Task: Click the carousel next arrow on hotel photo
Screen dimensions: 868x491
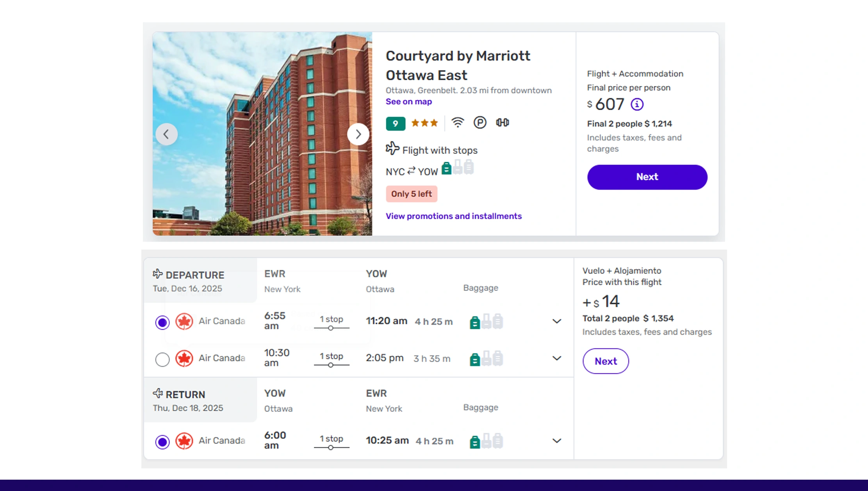Action: pos(358,134)
